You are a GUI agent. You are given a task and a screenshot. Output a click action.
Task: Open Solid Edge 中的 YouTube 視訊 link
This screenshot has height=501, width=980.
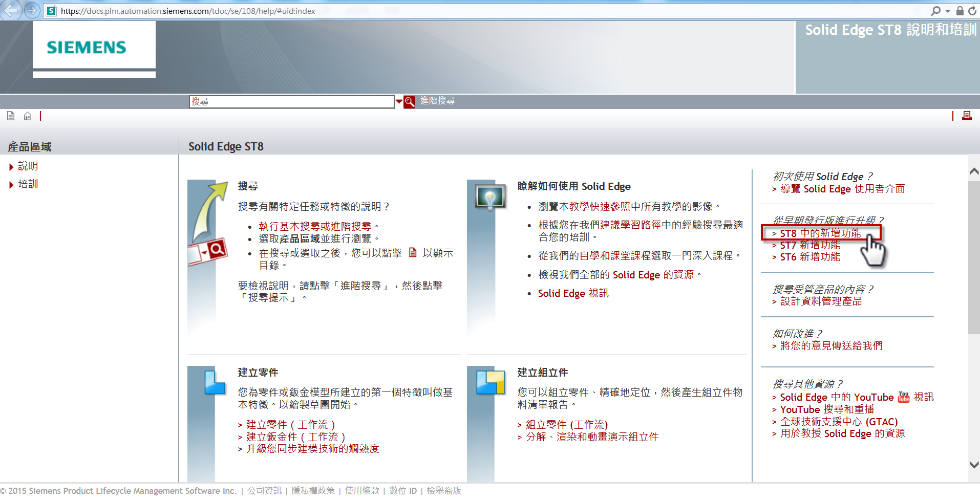[857, 397]
